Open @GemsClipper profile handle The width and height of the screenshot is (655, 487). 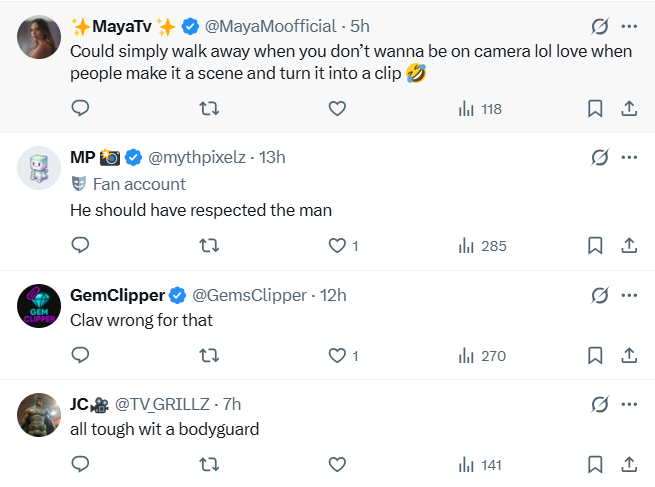pyautogui.click(x=249, y=295)
